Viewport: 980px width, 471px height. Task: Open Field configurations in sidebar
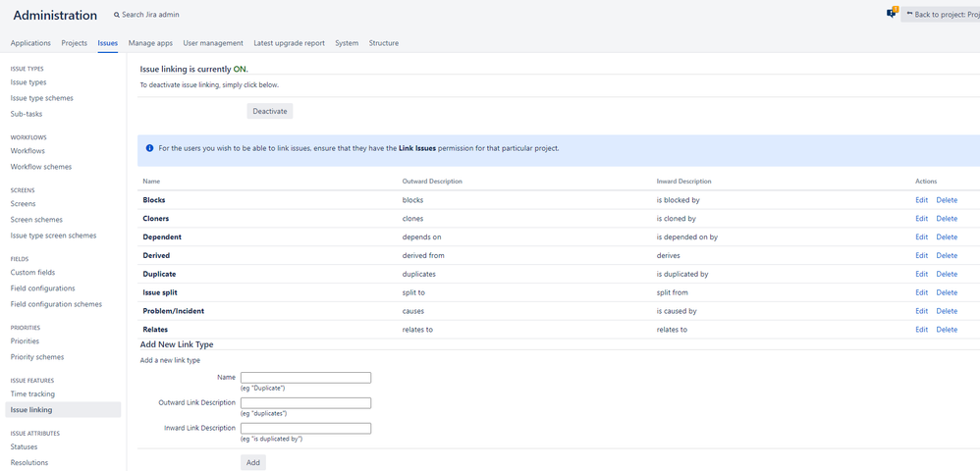pyautogui.click(x=42, y=288)
